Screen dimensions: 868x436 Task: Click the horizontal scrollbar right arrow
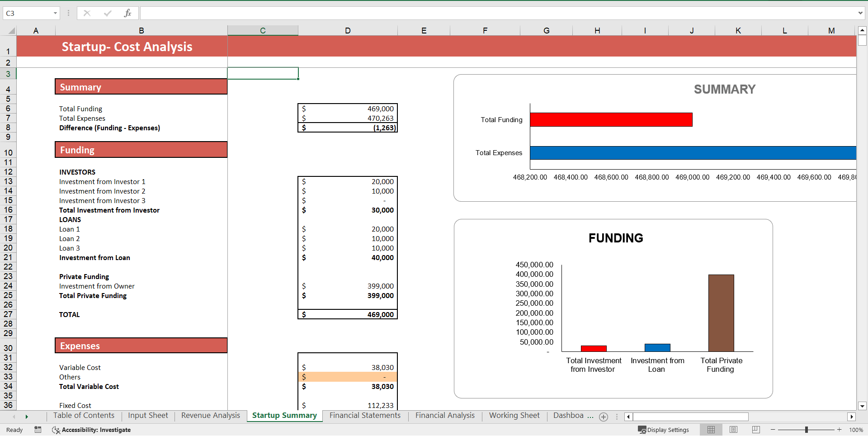tap(852, 417)
